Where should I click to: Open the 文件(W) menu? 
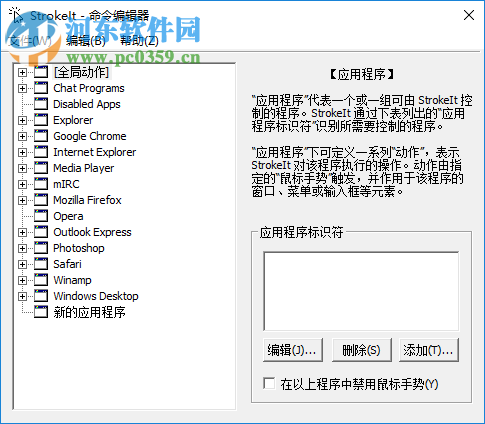point(30,41)
